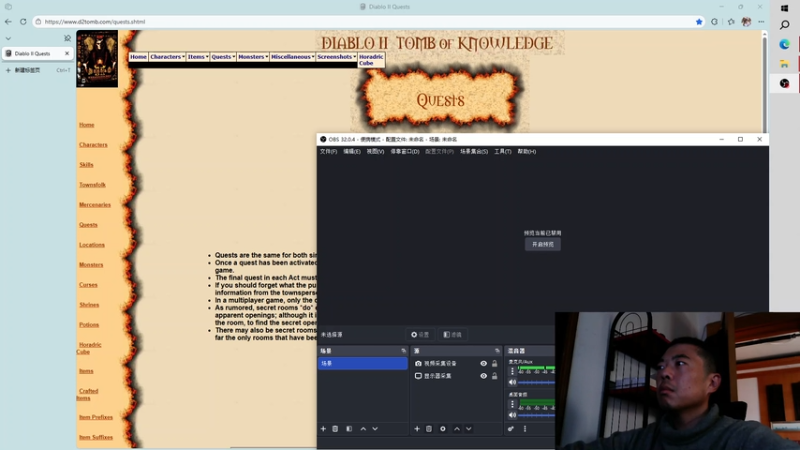
Task: Move the source up in the Sources panel
Action: pos(457,429)
